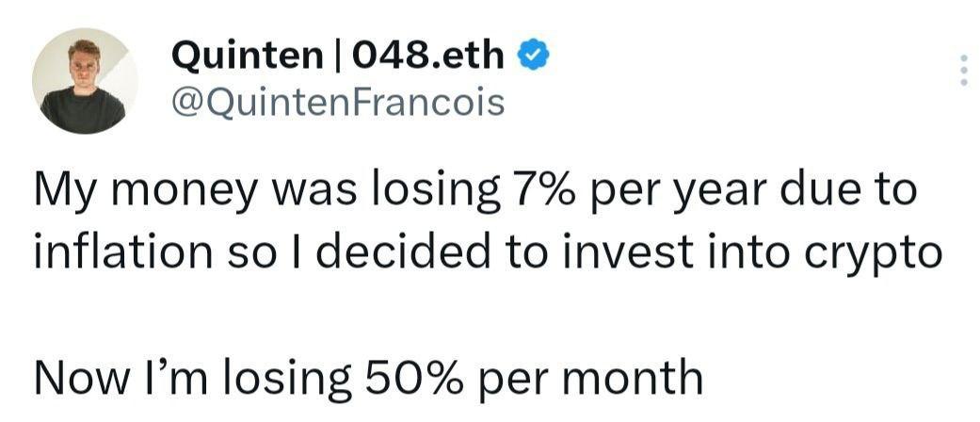This screenshot has height=422, width=980.
Task: Click the blue verified checkmark badge
Action: [x=532, y=57]
